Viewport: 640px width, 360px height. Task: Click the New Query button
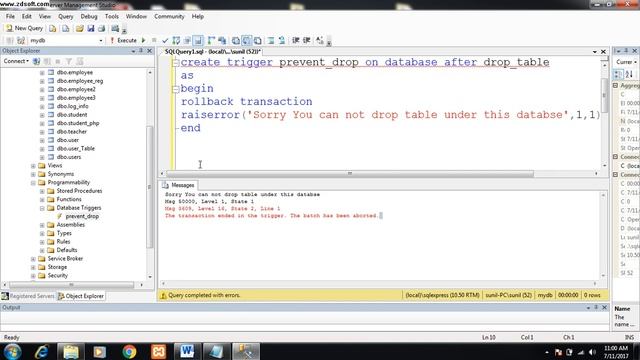tap(24, 28)
